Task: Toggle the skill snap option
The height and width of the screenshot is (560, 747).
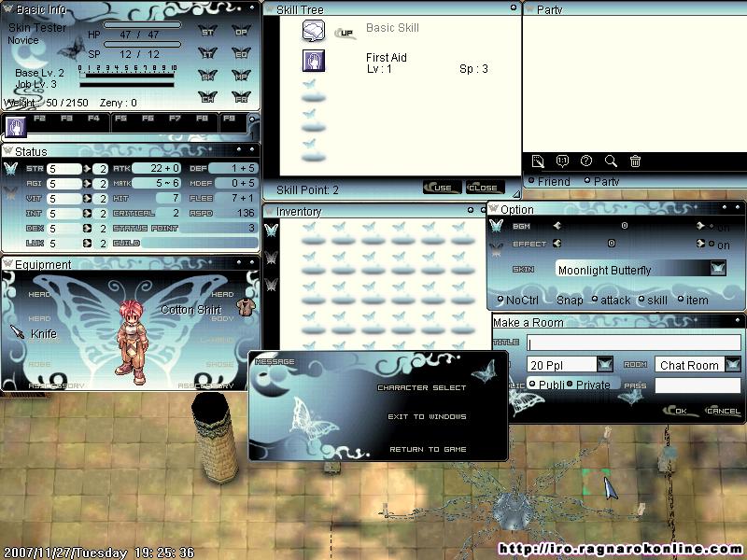Action: [x=641, y=300]
